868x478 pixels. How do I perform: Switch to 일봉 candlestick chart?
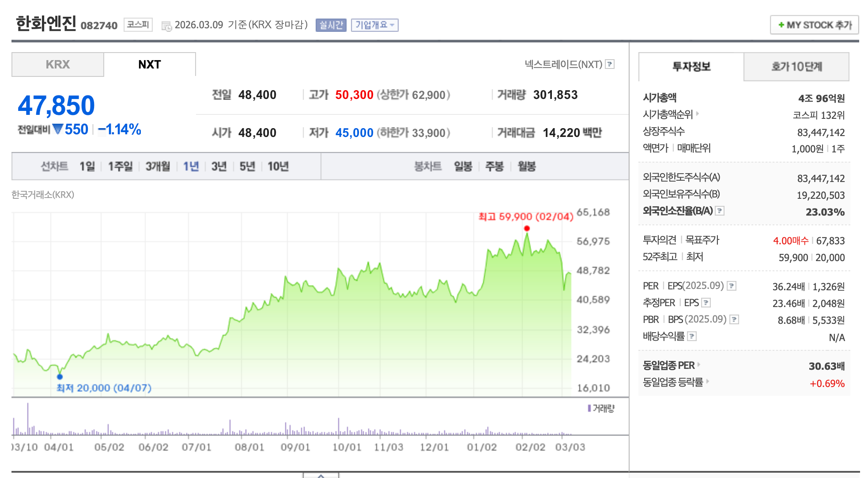coord(463,167)
